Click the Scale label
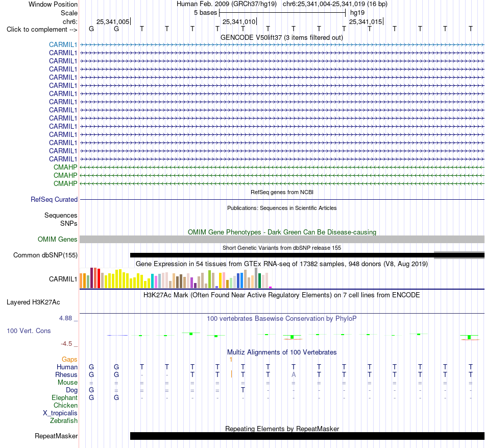Image resolution: width=485 pixels, height=448 pixels. coord(69,13)
